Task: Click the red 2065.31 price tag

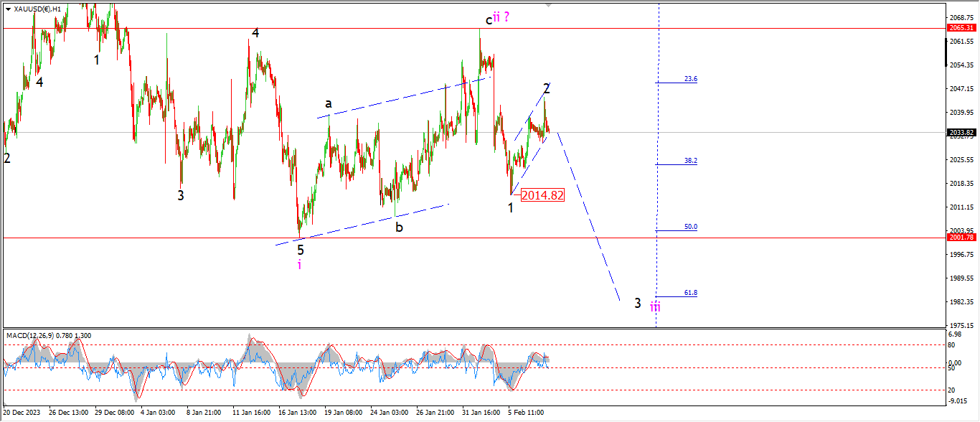Action: (x=961, y=28)
